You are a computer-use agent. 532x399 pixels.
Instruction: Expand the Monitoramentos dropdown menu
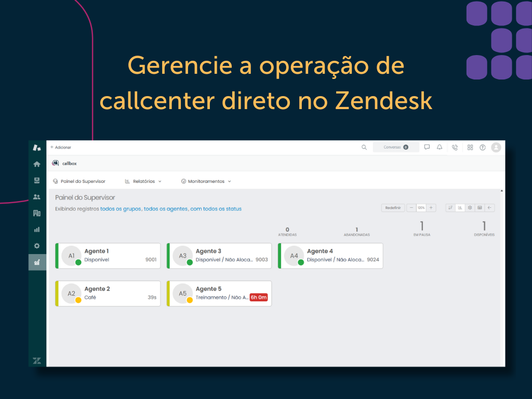(206, 181)
